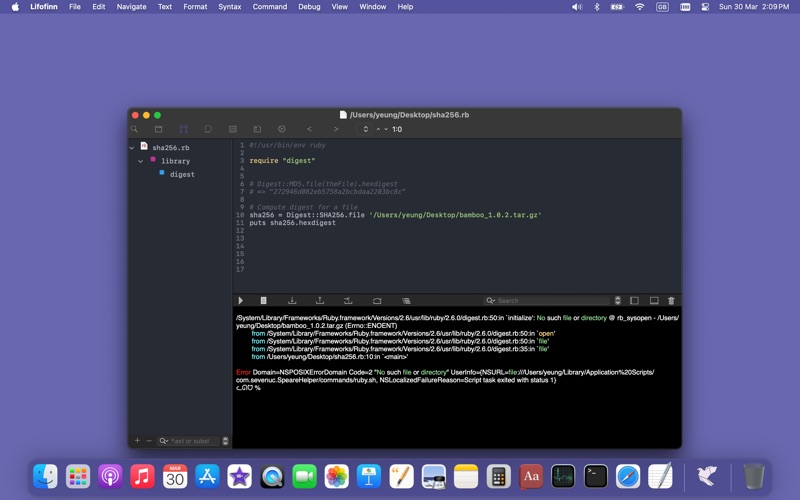Collapse the sha256.rb tree node
Viewport: 800px width, 500px height.
point(132,148)
